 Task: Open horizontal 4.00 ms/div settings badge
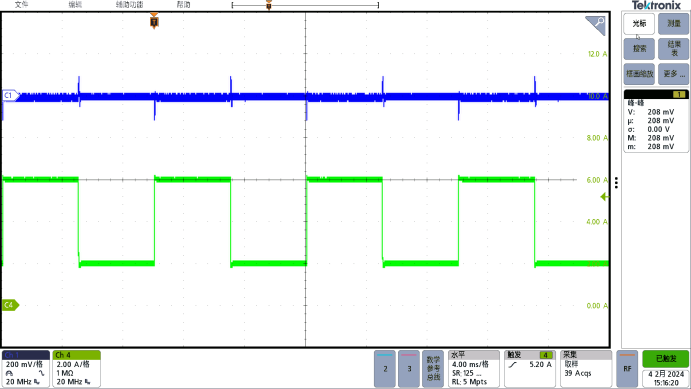[x=474, y=369]
